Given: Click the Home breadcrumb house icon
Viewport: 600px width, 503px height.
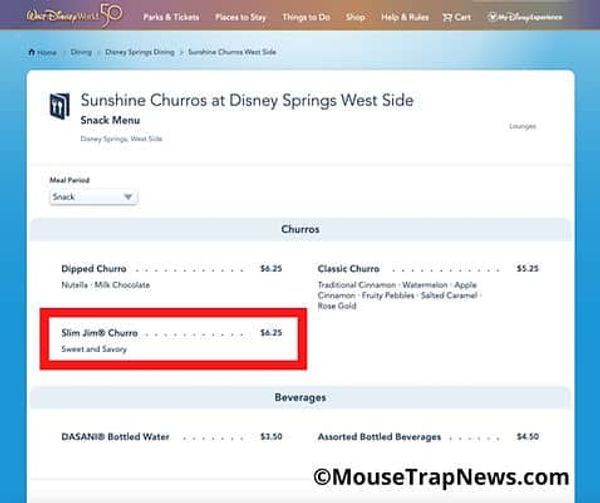Looking at the screenshot, I should (x=31, y=52).
